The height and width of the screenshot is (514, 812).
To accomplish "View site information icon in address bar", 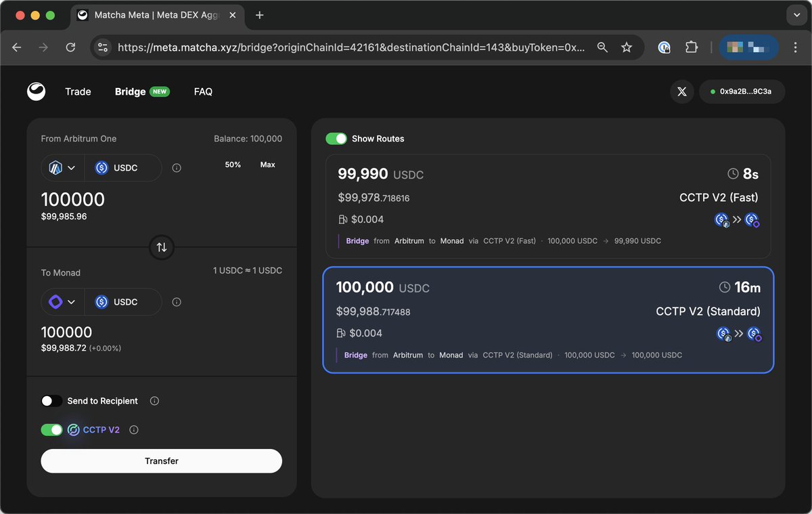I will (x=103, y=47).
